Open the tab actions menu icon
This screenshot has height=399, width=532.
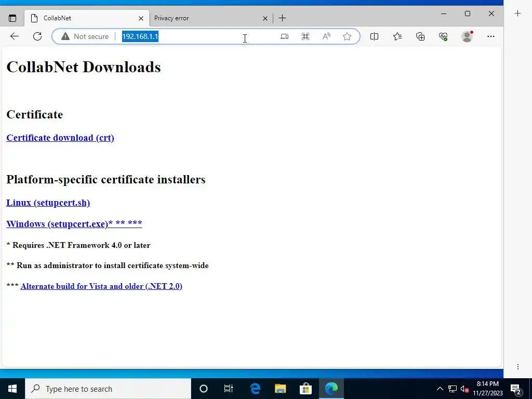(x=12, y=18)
